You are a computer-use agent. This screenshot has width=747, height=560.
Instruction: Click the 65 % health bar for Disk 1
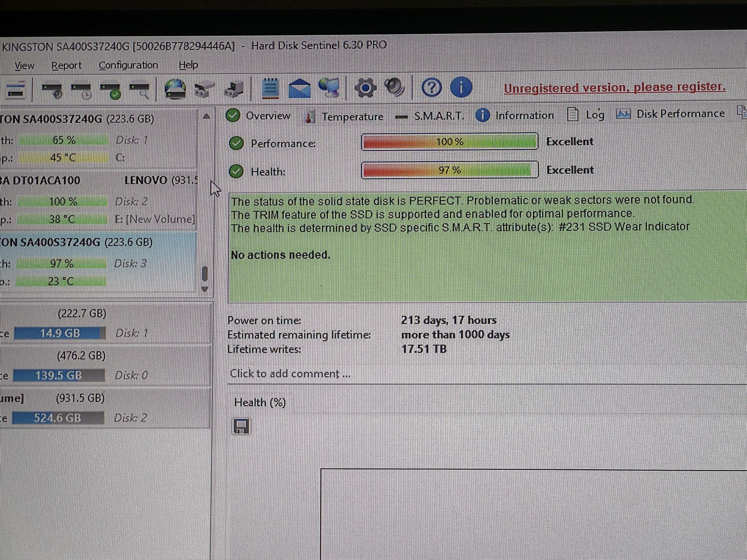tap(63, 140)
